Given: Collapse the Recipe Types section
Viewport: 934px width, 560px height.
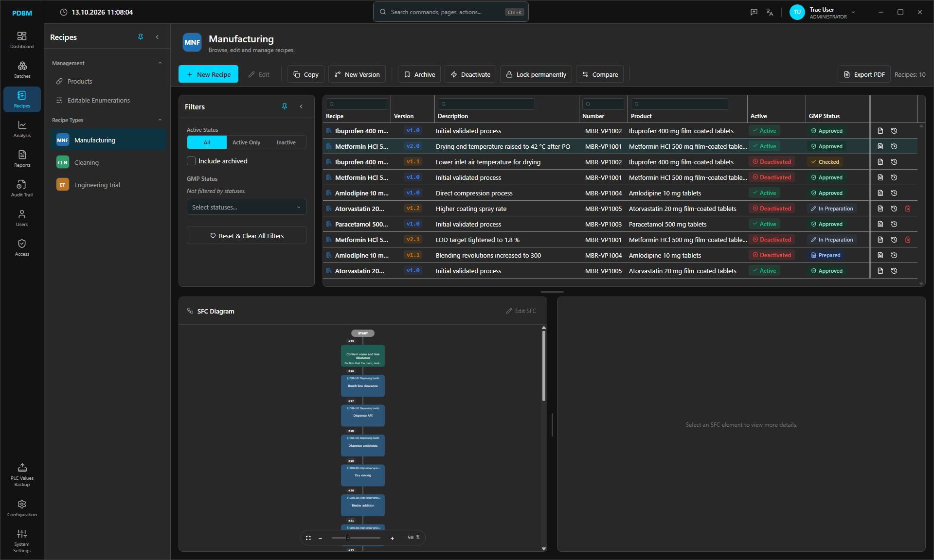Looking at the screenshot, I should tap(160, 120).
